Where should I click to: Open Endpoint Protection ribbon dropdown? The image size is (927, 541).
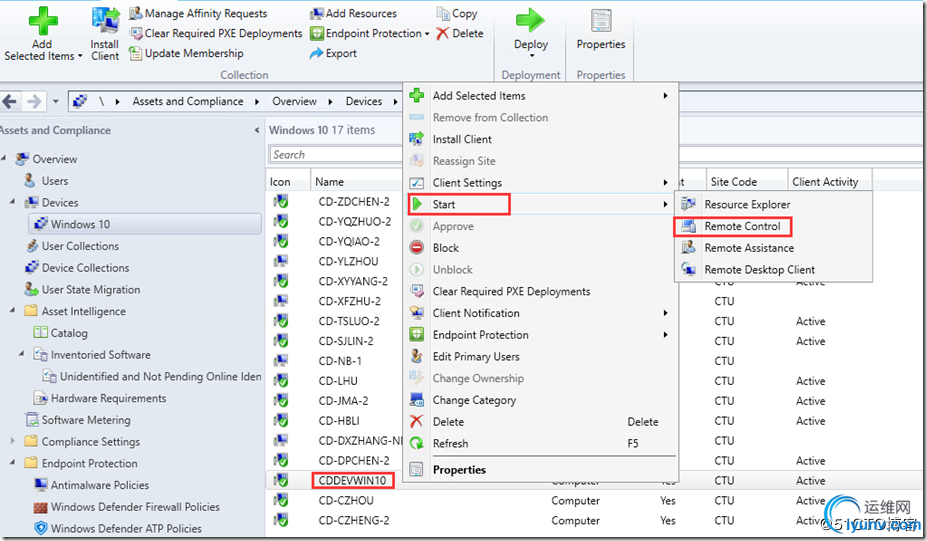coord(369,33)
